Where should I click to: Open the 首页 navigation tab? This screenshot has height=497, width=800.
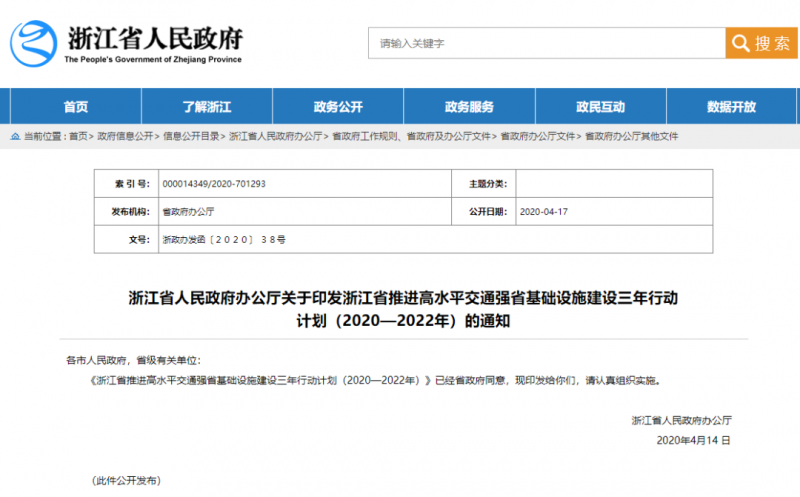[x=75, y=107]
